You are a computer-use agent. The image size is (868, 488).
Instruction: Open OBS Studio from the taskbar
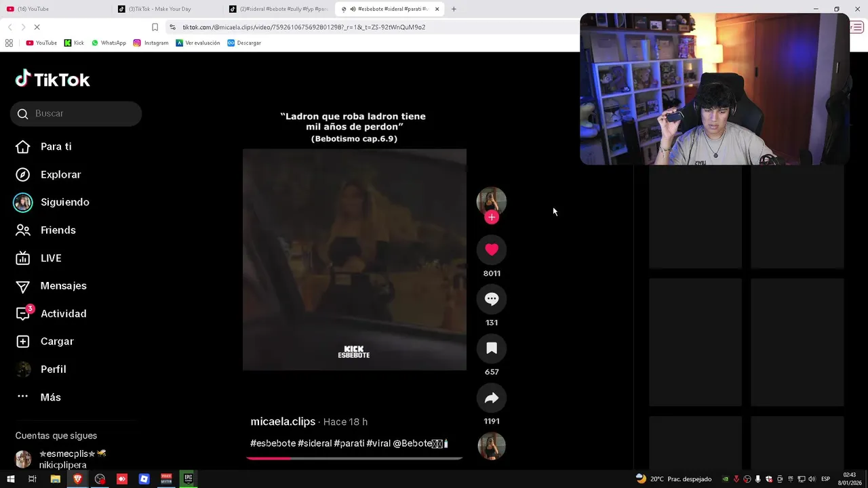tap(100, 479)
